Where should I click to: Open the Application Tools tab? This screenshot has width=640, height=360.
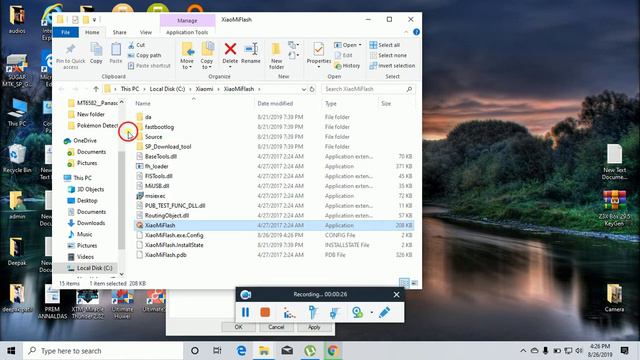click(x=187, y=32)
